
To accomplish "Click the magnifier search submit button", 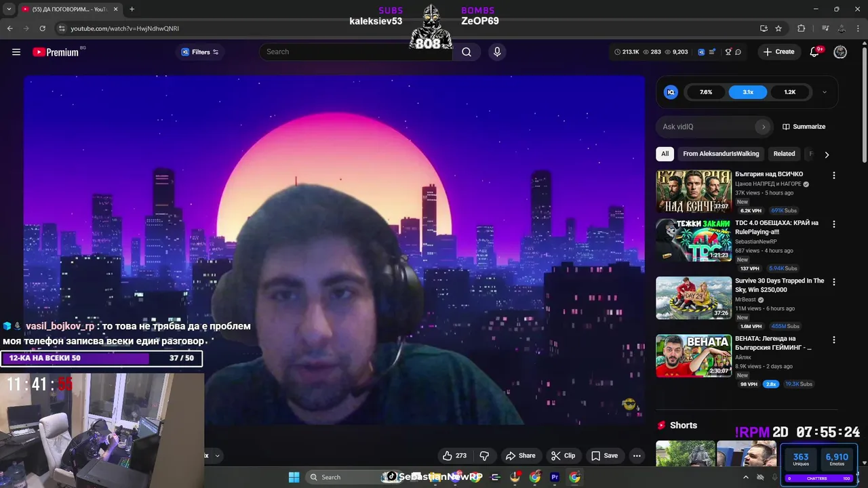I will [x=467, y=52].
